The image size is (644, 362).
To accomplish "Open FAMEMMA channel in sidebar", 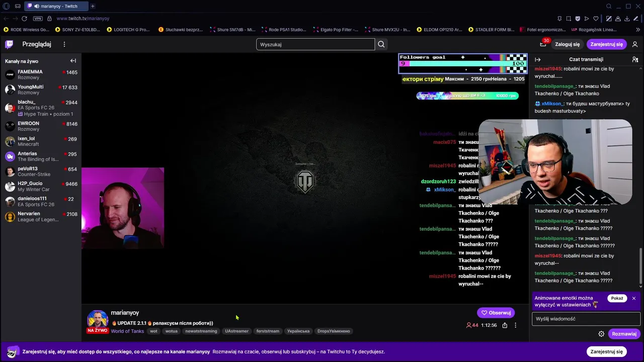I will click(41, 74).
